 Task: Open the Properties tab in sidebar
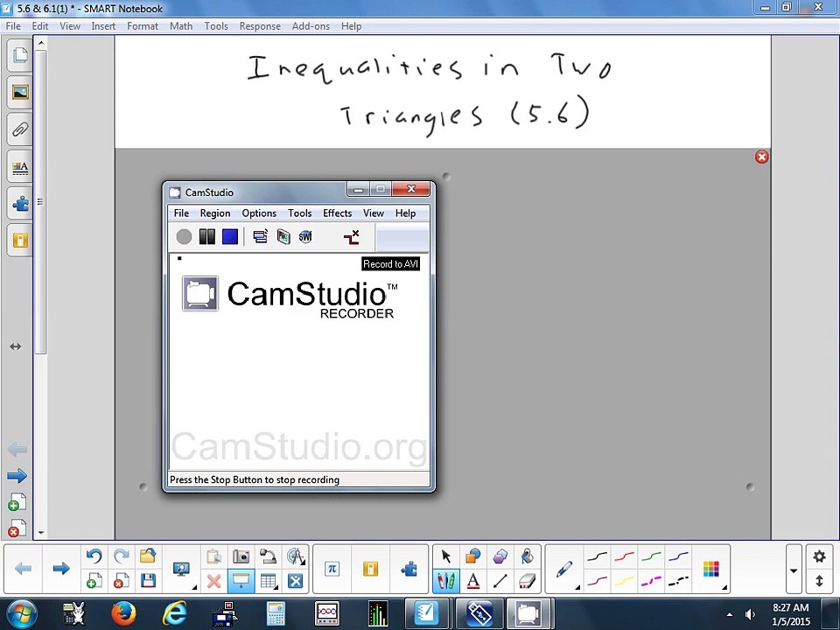pyautogui.click(x=20, y=168)
